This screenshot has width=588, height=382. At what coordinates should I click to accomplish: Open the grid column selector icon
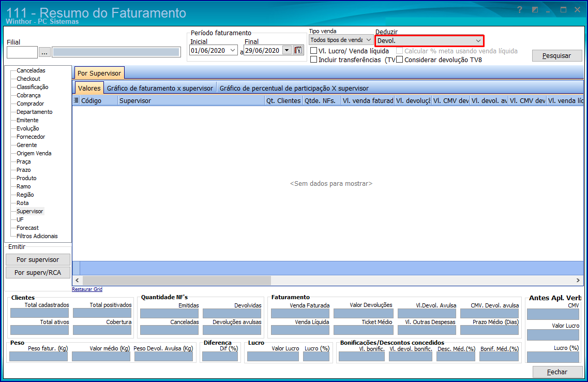[76, 100]
